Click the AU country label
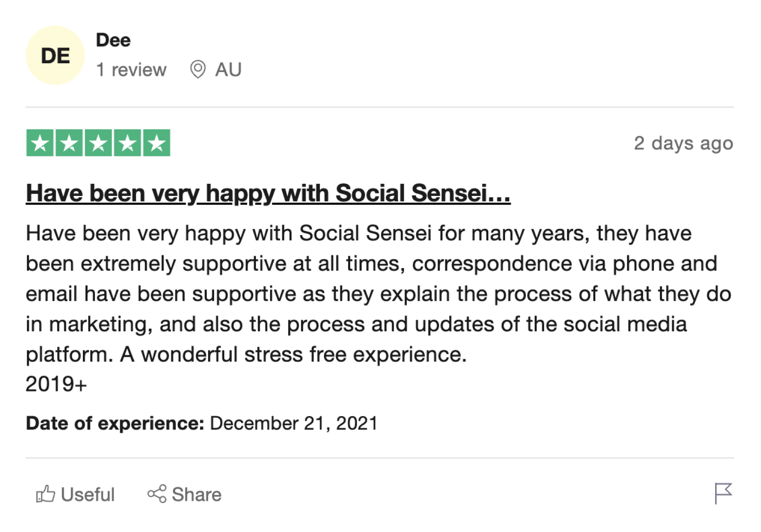Screen dimensions: 761x532 click(x=228, y=70)
